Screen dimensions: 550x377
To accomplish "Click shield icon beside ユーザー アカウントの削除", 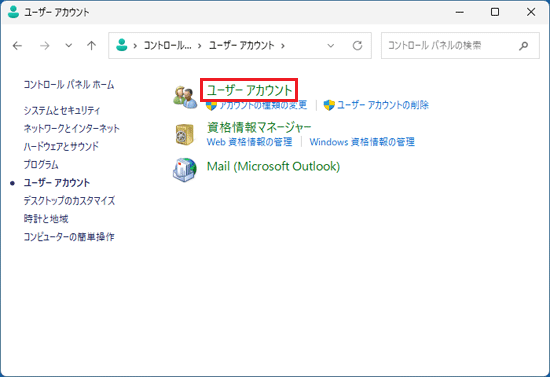I will click(x=329, y=105).
